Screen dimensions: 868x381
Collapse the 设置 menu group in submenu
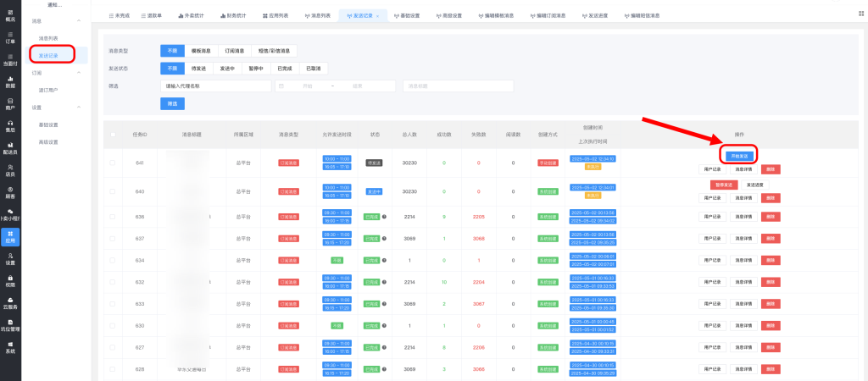(79, 108)
